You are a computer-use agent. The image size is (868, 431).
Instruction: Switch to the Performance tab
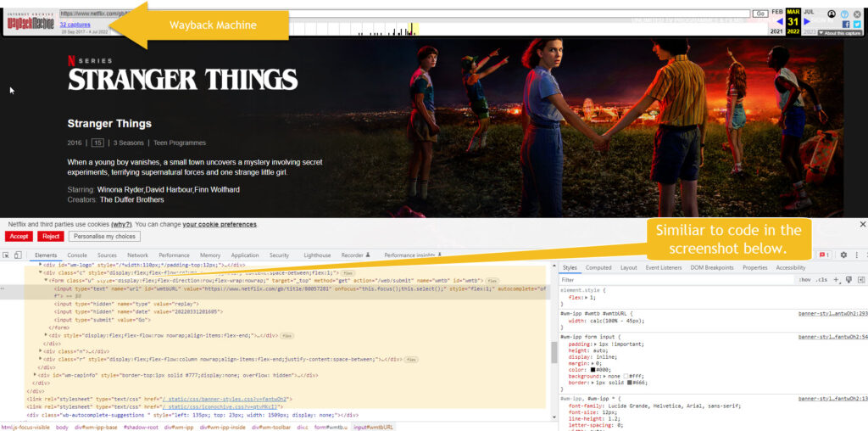point(174,255)
